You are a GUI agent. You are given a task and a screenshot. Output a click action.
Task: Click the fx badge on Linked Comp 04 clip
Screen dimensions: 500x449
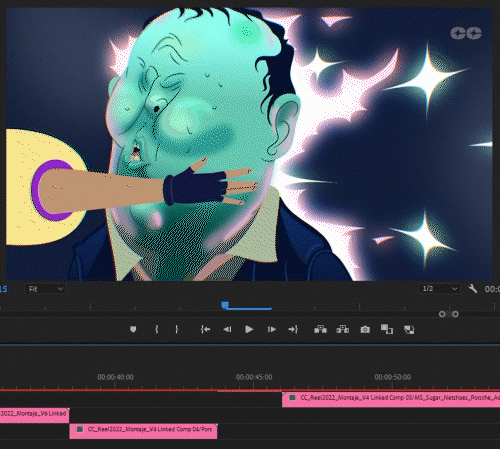[x=80, y=429]
